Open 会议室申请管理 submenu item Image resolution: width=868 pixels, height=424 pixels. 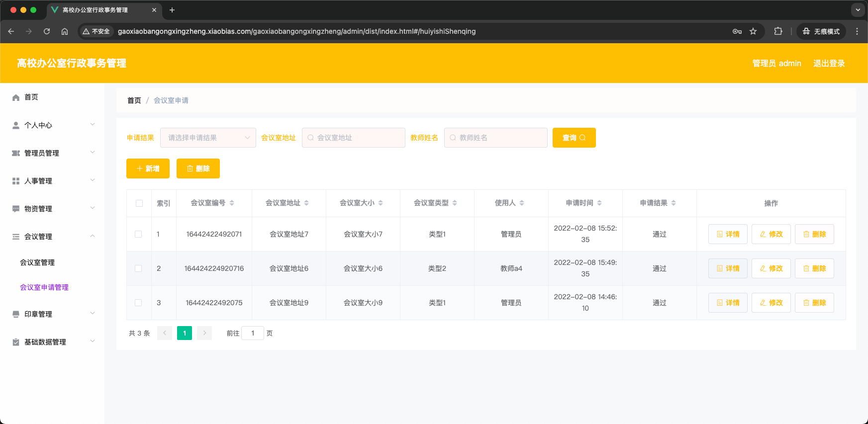(44, 287)
